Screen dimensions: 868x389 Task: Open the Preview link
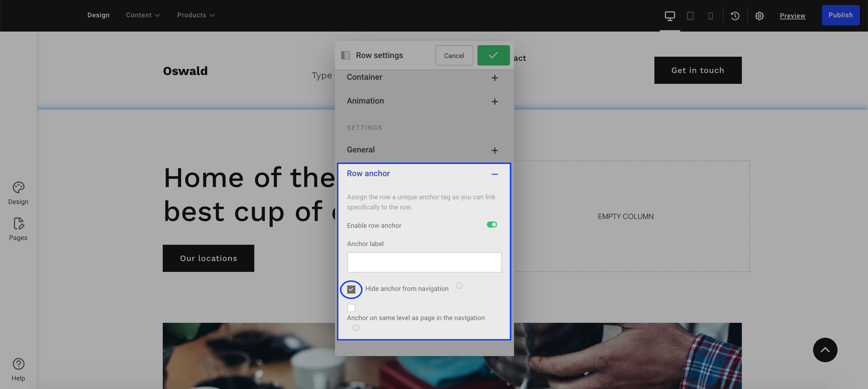pyautogui.click(x=792, y=16)
